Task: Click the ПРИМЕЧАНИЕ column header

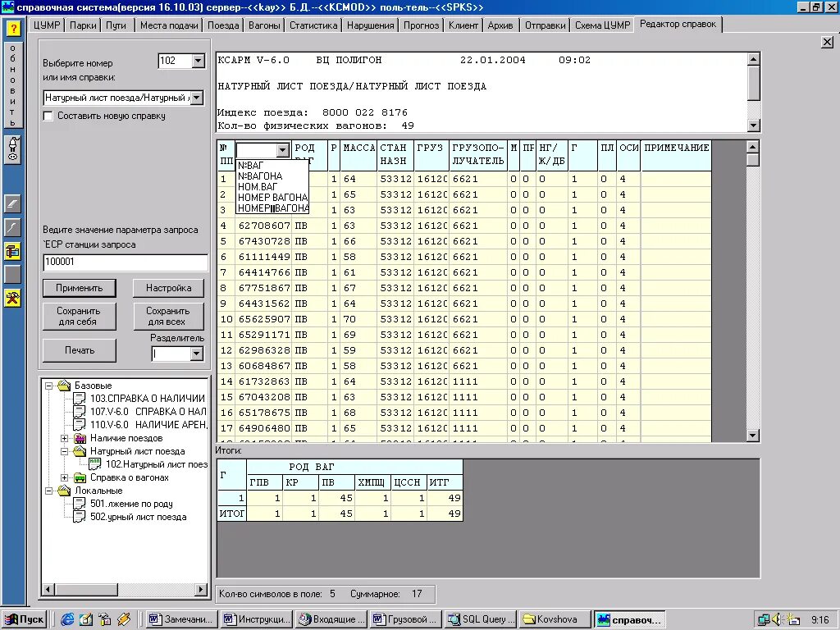Action: (x=677, y=154)
